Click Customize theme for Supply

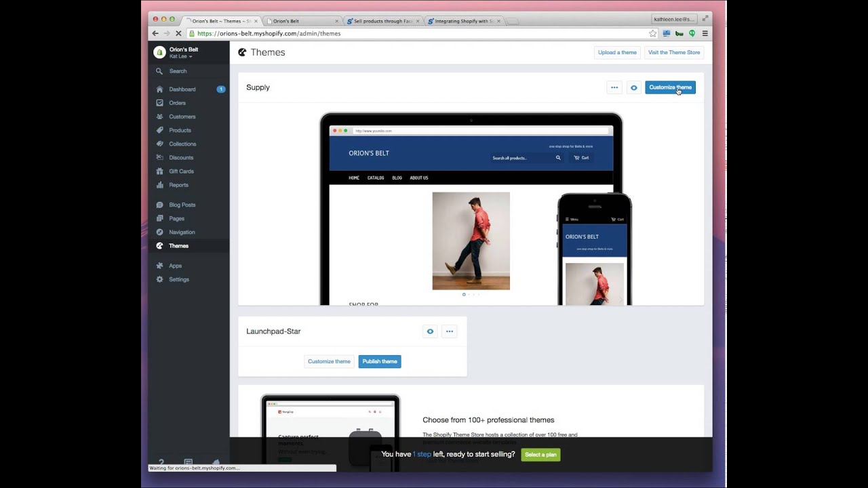(x=670, y=87)
